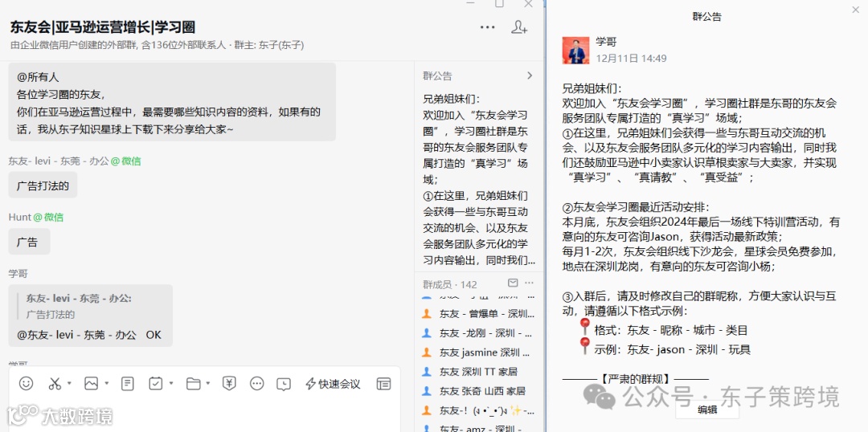Select member 东友 张奇 山西 家居

point(477,391)
